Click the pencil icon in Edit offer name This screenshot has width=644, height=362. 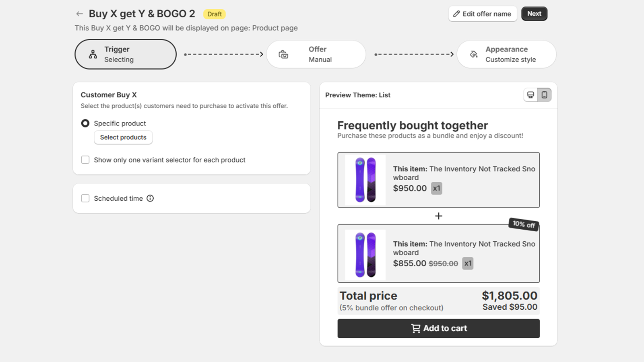click(456, 14)
